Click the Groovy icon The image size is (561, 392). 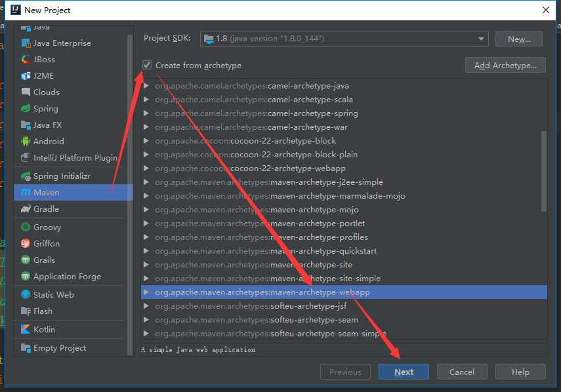26,227
